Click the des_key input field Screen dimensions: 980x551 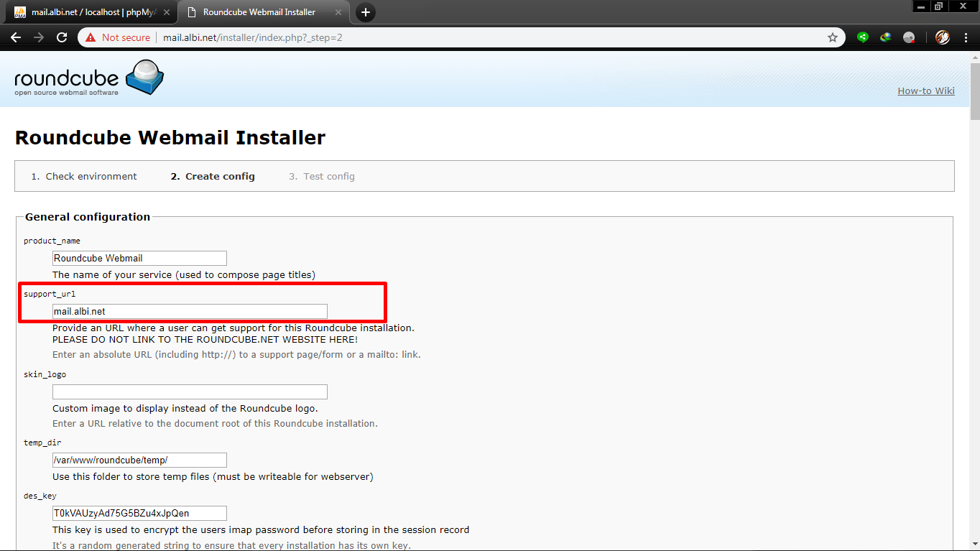[139, 513]
